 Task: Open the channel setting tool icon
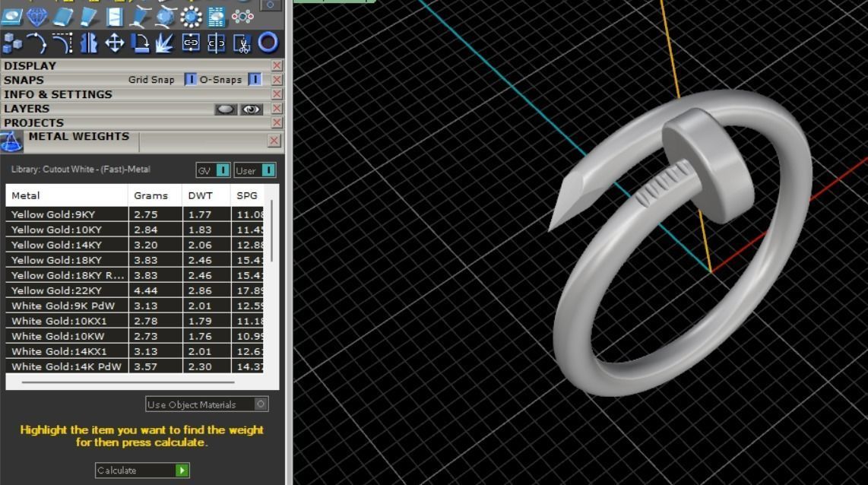point(114,17)
